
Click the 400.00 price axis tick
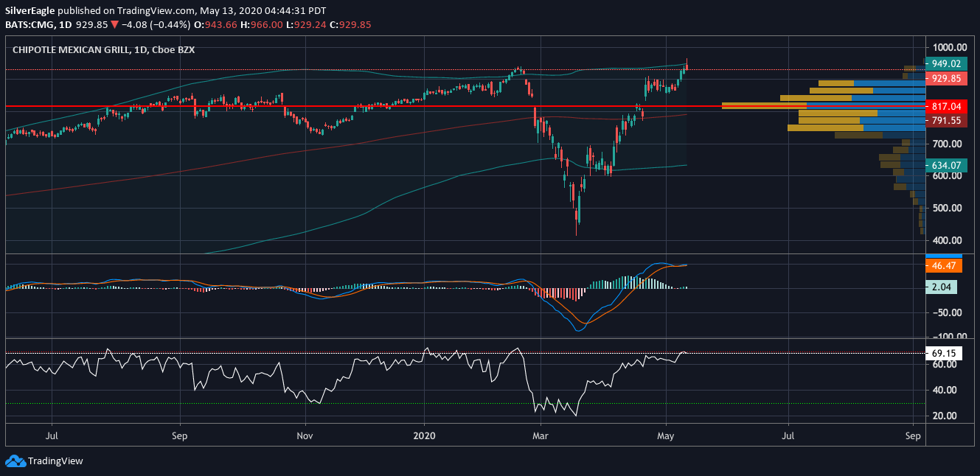(946, 240)
